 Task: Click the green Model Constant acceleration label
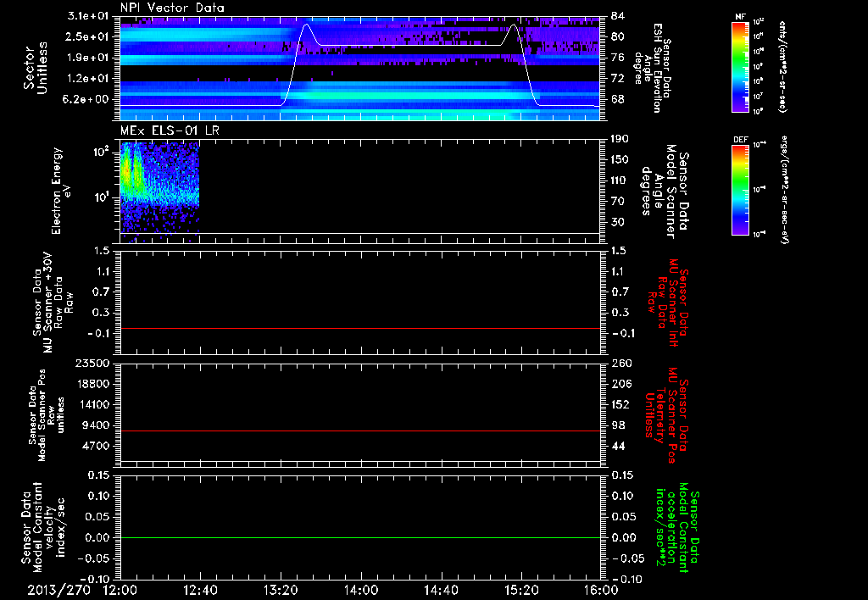[x=678, y=528]
